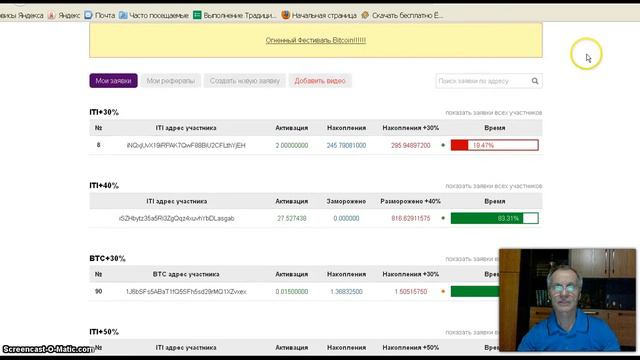640x360 pixels.
Task: Click the status dot in ITI+30% row
Action: coord(443,145)
